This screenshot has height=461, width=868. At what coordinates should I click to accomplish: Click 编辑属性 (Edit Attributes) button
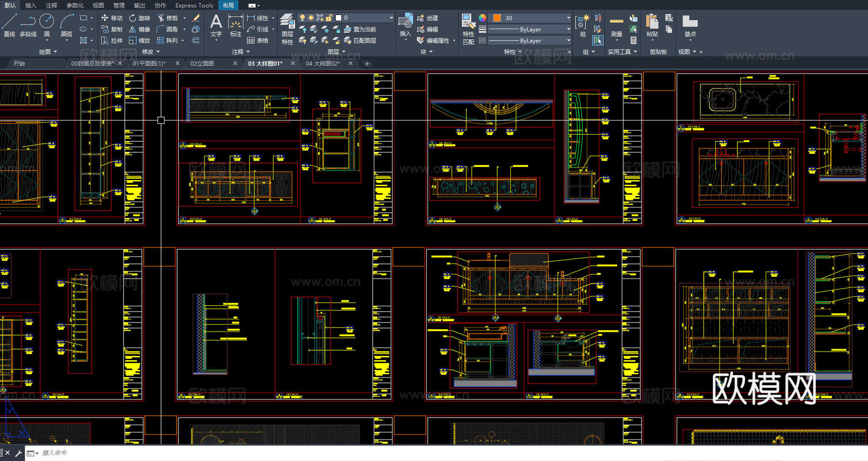click(x=433, y=41)
